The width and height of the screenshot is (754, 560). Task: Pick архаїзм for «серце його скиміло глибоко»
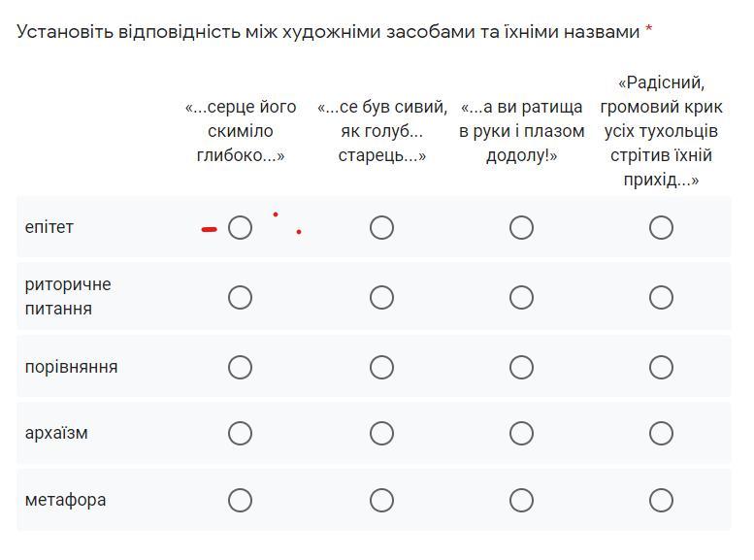click(x=240, y=434)
